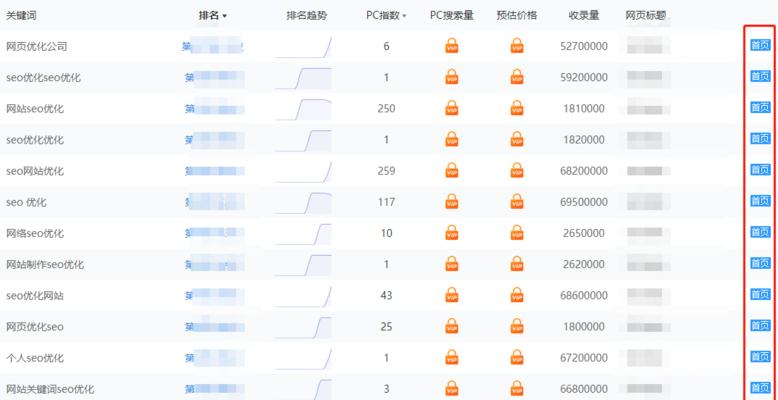Click the 收录量 column header
Viewport: 778px width, 400px height.
click(584, 16)
